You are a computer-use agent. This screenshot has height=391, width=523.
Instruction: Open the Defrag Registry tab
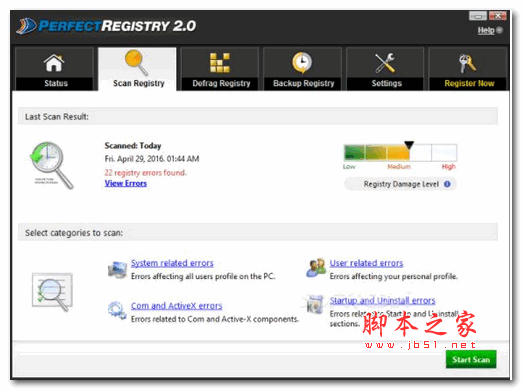tap(220, 69)
